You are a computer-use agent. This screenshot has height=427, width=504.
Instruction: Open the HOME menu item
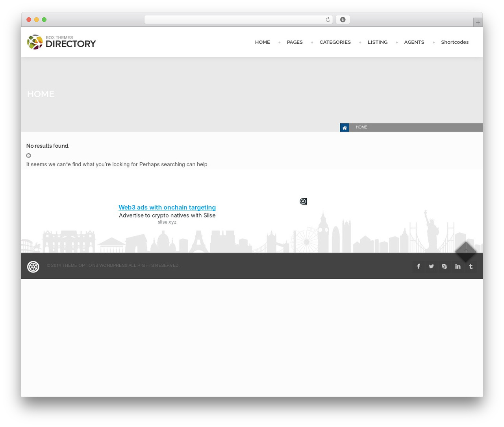click(262, 42)
